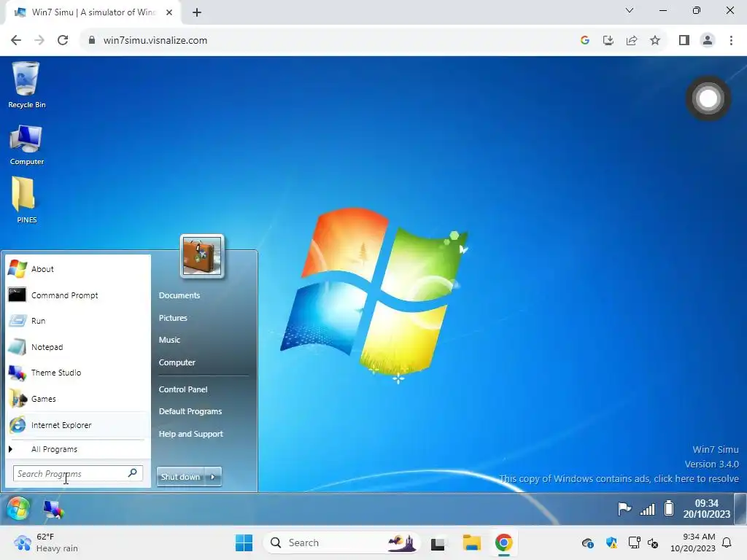The height and width of the screenshot is (560, 747).
Task: Click the browser forward arrow
Action: pyautogui.click(x=39, y=41)
